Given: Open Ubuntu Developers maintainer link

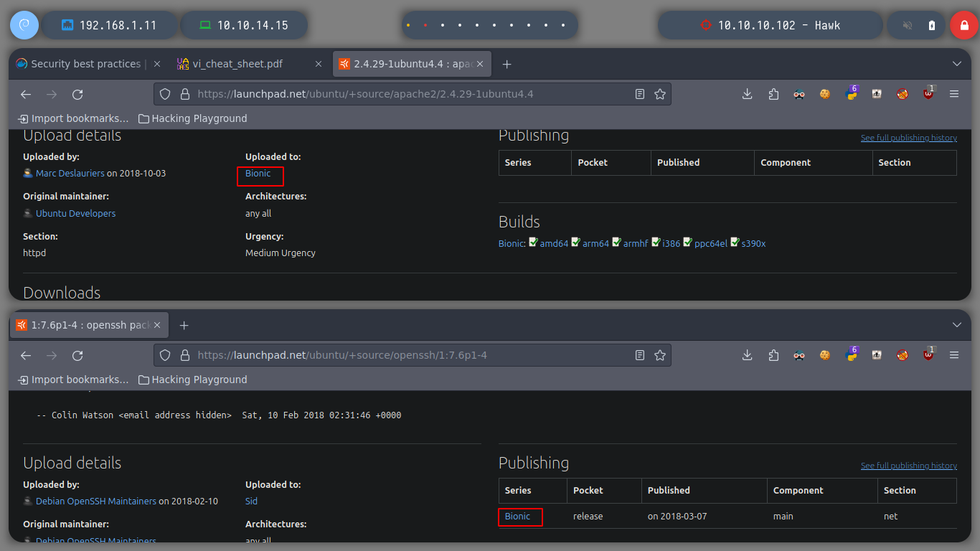Looking at the screenshot, I should coord(75,213).
